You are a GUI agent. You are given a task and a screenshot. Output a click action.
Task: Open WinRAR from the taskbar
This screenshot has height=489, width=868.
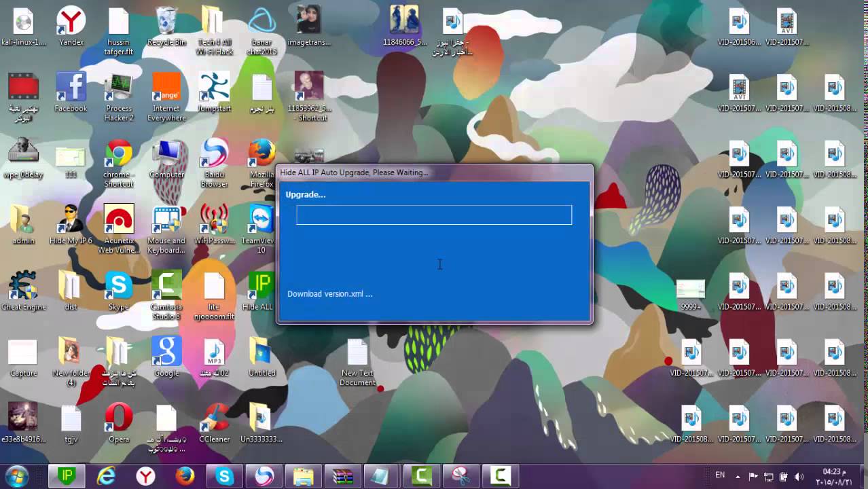(342, 476)
